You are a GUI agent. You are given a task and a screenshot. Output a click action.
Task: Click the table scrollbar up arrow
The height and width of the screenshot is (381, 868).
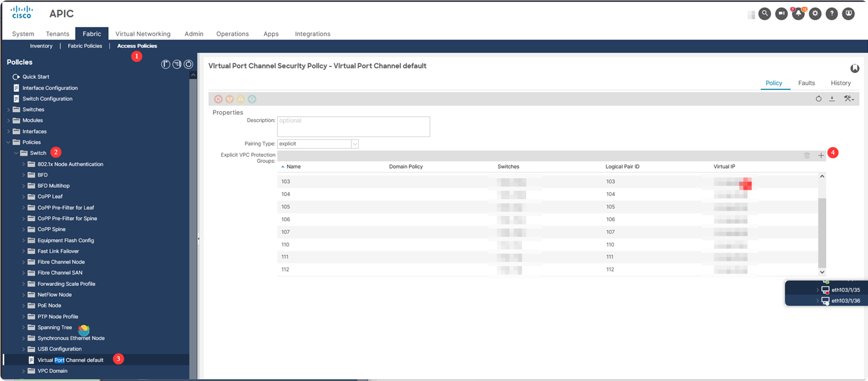[822, 176]
